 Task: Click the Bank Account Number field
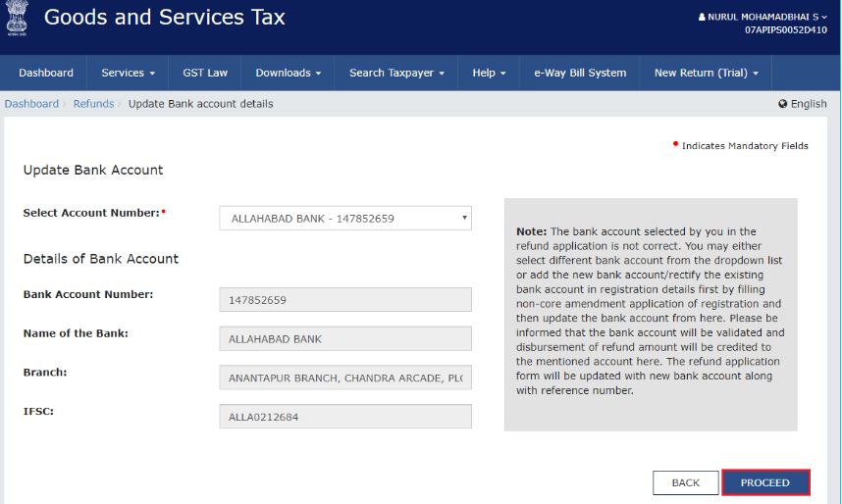345,299
